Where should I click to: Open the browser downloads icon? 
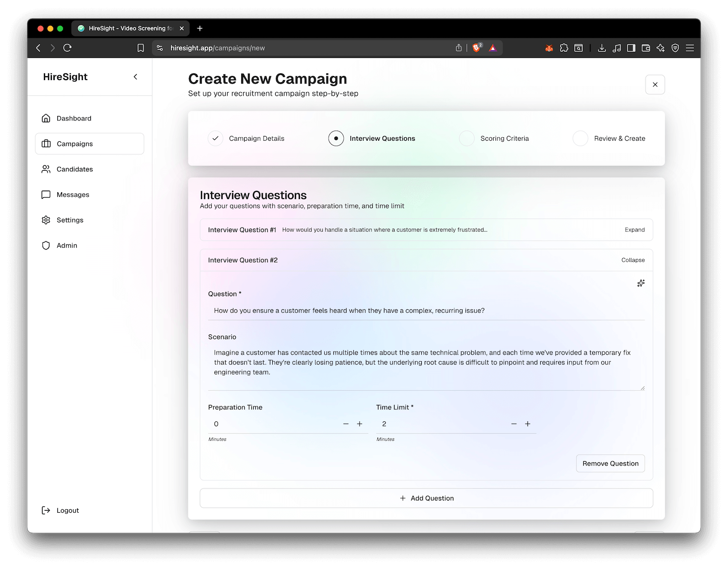coord(602,48)
